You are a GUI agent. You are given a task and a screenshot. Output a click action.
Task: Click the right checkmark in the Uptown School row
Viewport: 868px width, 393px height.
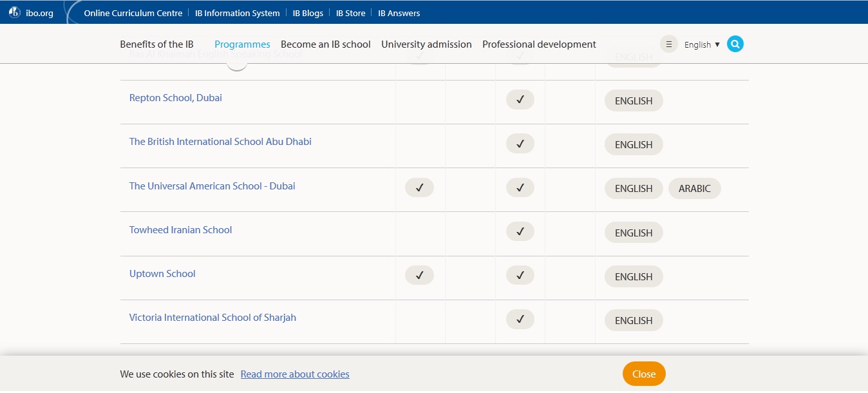[520, 275]
